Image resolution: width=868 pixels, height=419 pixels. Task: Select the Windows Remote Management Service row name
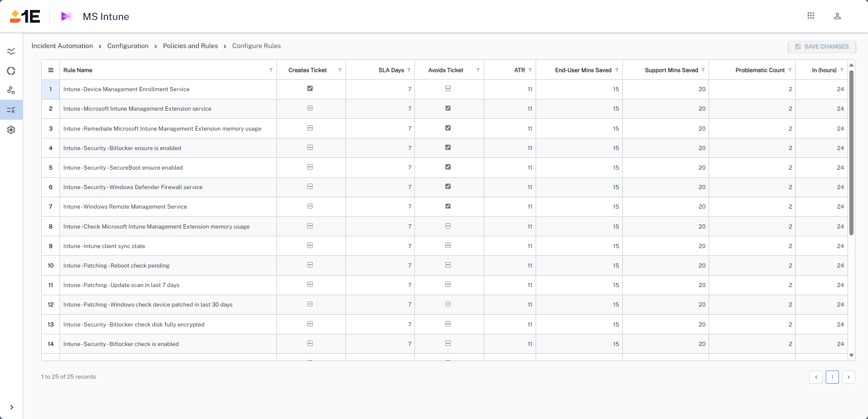125,207
